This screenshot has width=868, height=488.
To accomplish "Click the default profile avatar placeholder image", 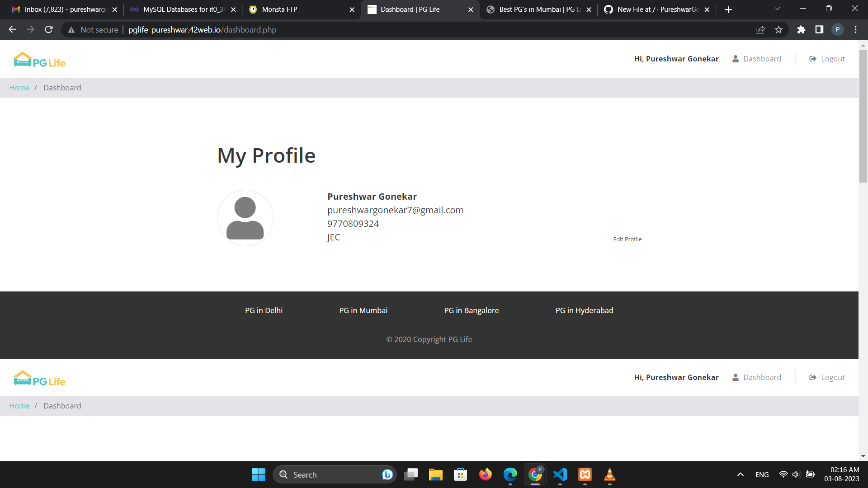I will tap(245, 217).
